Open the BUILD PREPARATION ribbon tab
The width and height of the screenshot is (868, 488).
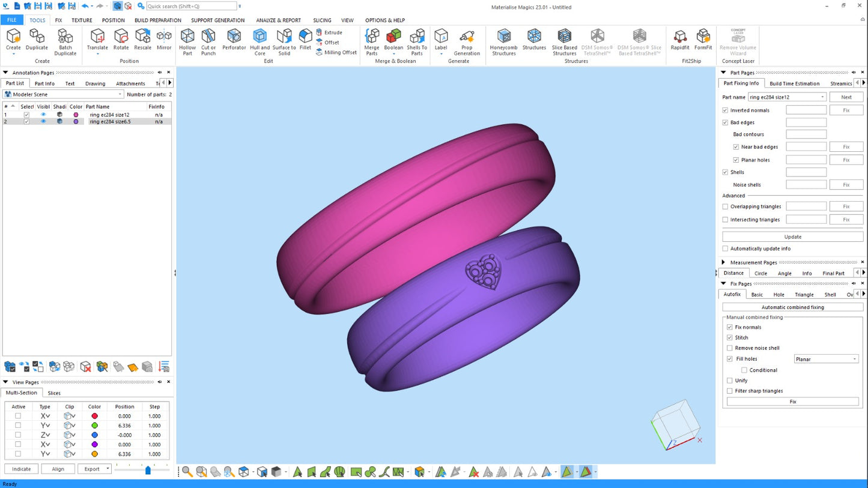click(x=158, y=20)
